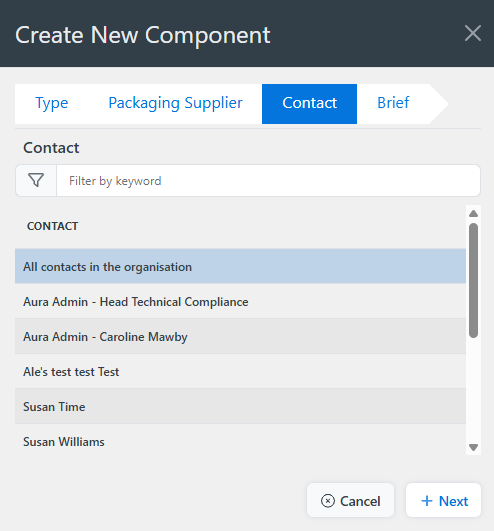Open the Packaging Supplier step tab
The image size is (494, 531).
point(175,103)
